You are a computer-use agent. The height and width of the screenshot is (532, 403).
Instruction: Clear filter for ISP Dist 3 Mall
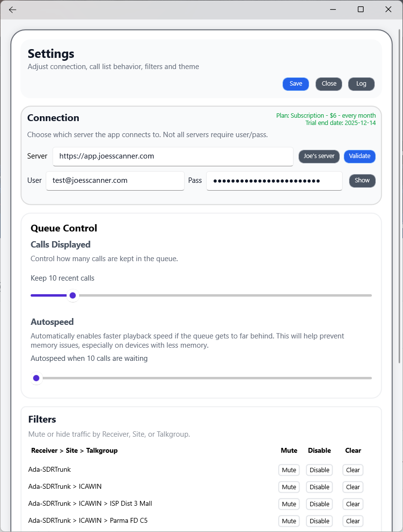pos(353,504)
